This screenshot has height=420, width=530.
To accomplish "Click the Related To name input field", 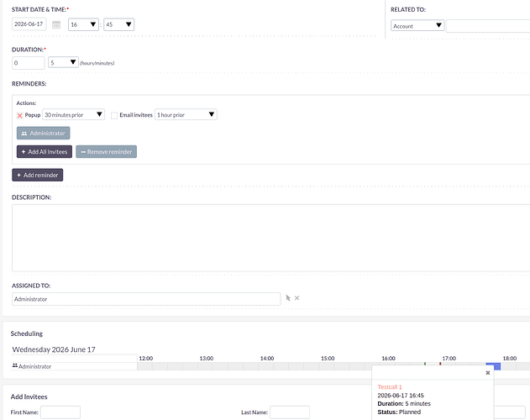I will [488, 26].
